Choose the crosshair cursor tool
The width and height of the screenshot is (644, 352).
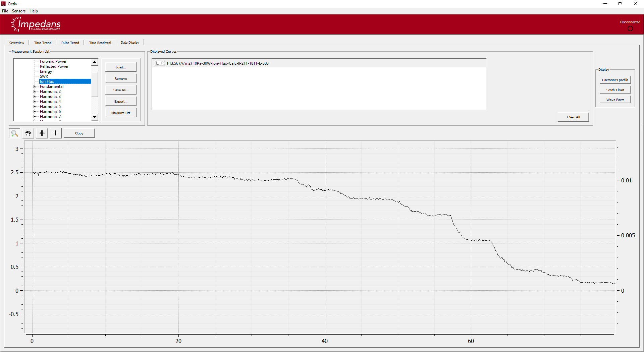[56, 133]
